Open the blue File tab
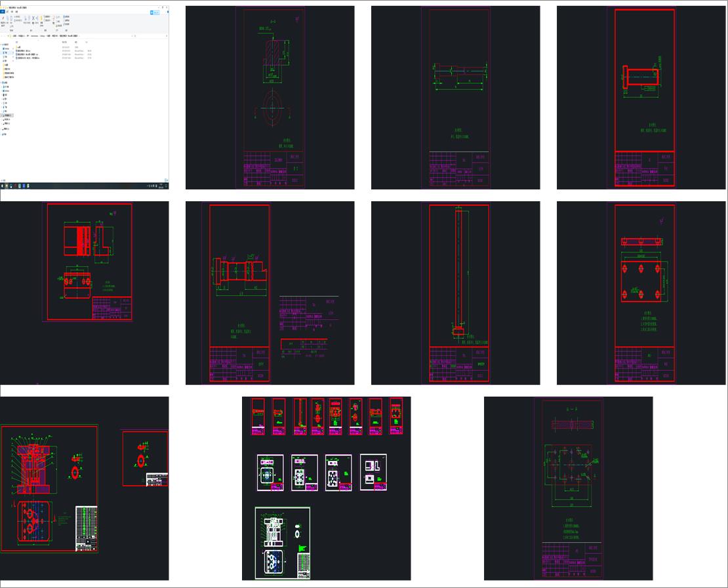Viewport: 728px width, 588px height. click(3, 10)
